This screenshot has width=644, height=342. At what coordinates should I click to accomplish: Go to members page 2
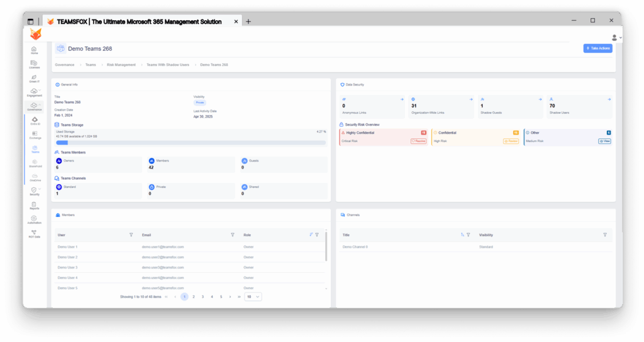194,297
